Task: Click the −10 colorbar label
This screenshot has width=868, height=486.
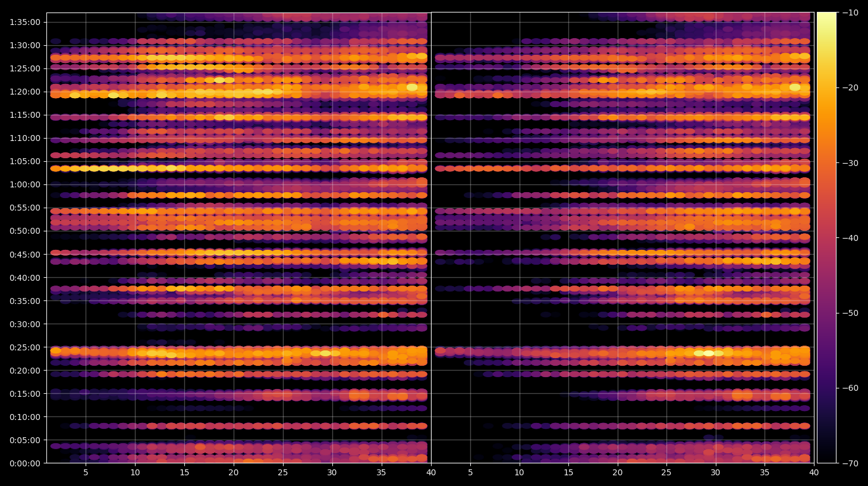Action: [x=850, y=12]
